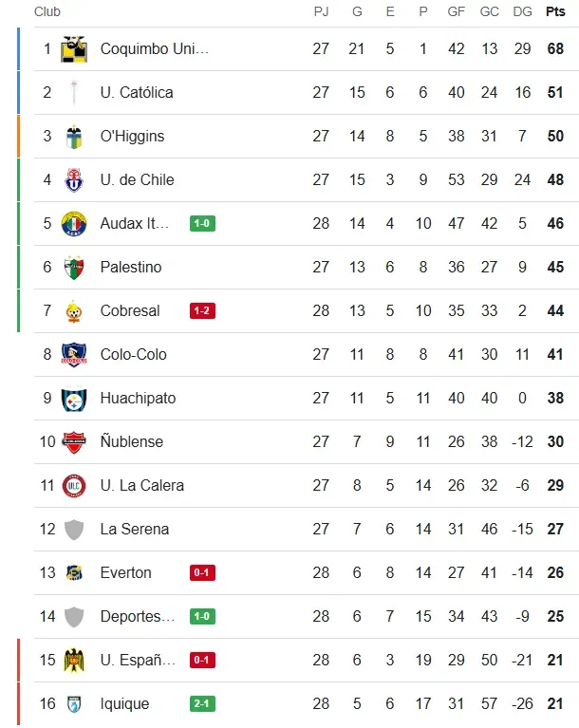Screen dimensions: 579x728
Task: Open the La Serena team link
Action: [x=135, y=530]
